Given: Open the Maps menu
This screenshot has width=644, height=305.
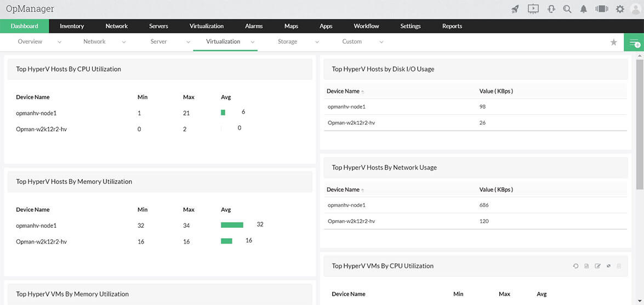Looking at the screenshot, I should tap(291, 26).
